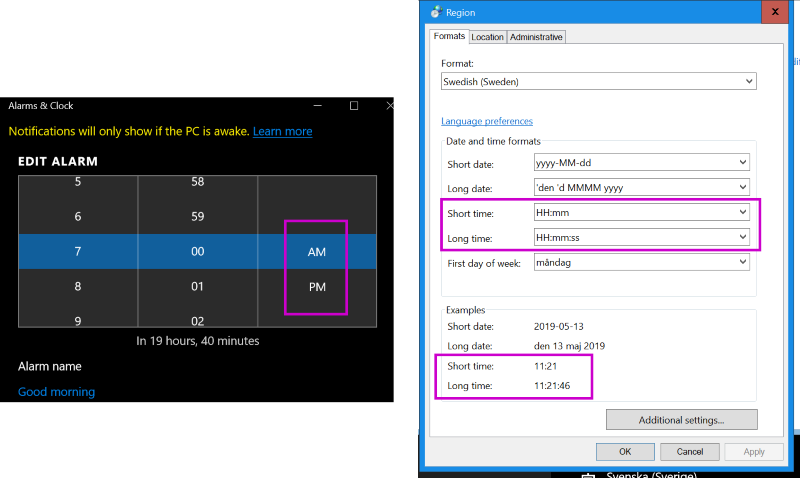Switch to the Administrative tab
The width and height of the screenshot is (800, 478).
point(536,37)
